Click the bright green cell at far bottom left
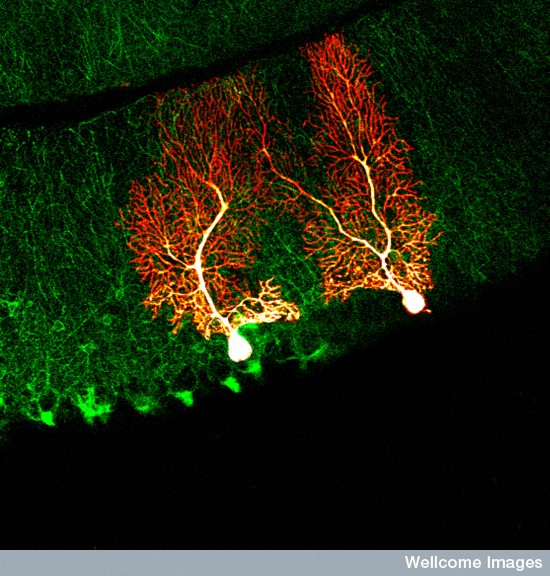550x576 pixels. coord(47,417)
